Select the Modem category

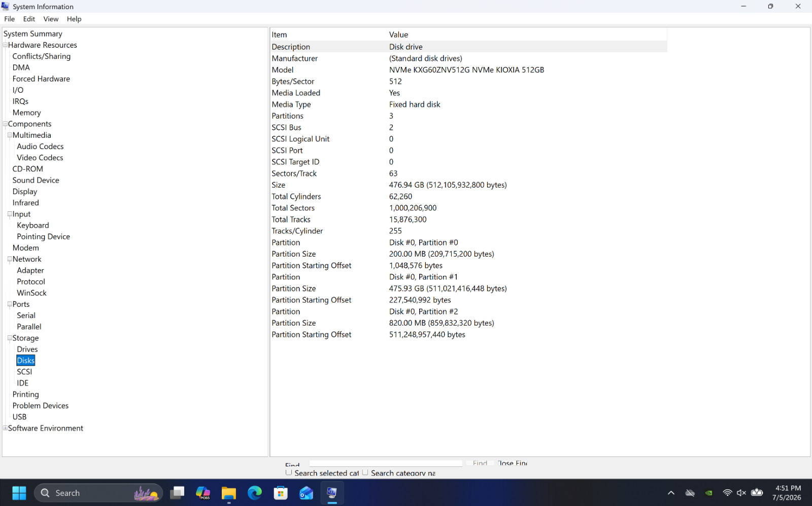point(26,248)
